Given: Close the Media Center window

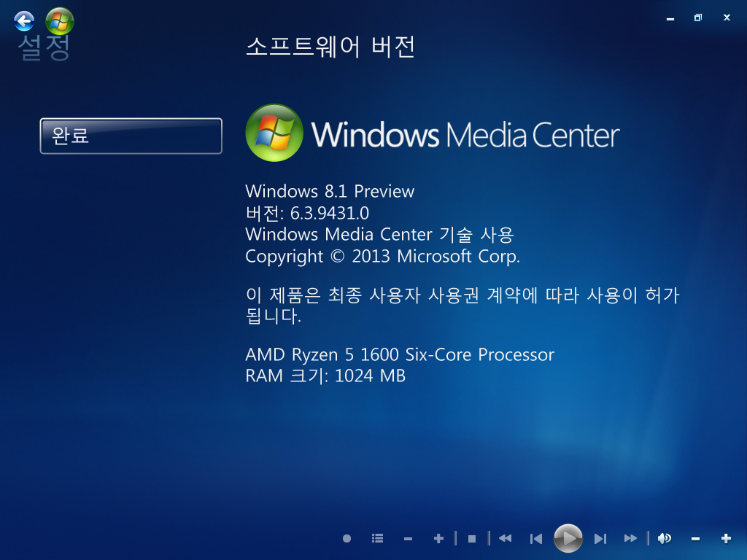Looking at the screenshot, I should tap(727, 17).
